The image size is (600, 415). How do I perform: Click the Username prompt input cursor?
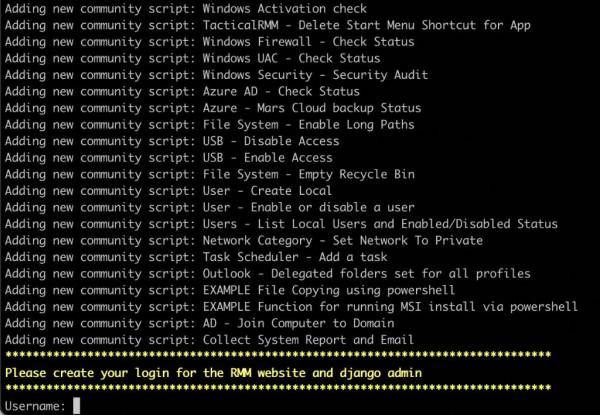click(77, 406)
